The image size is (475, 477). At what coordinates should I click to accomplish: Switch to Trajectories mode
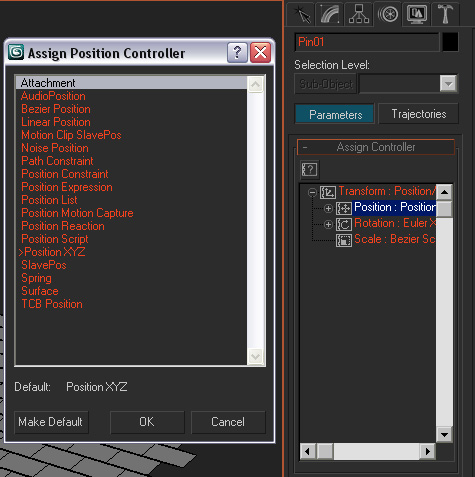[x=419, y=114]
